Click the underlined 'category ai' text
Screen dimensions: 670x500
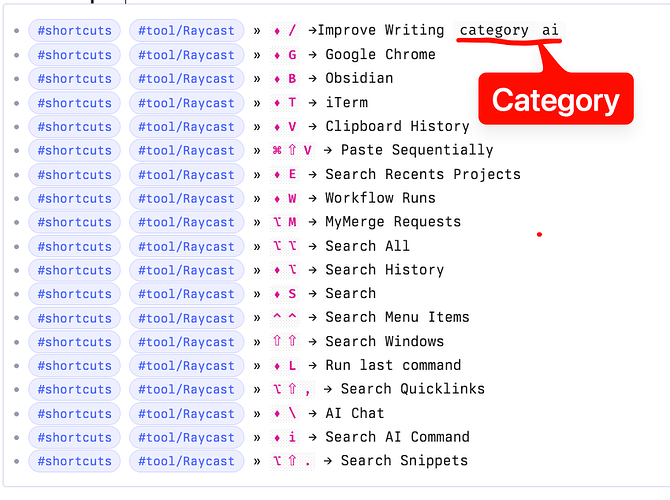point(509,30)
